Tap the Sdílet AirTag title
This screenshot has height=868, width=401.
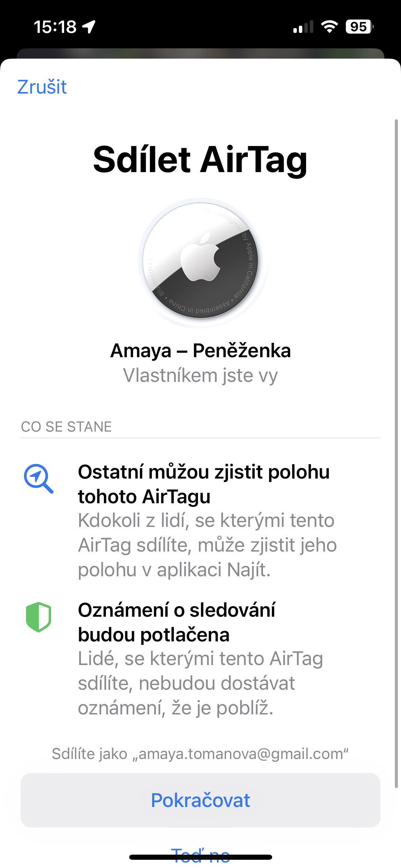(200, 160)
